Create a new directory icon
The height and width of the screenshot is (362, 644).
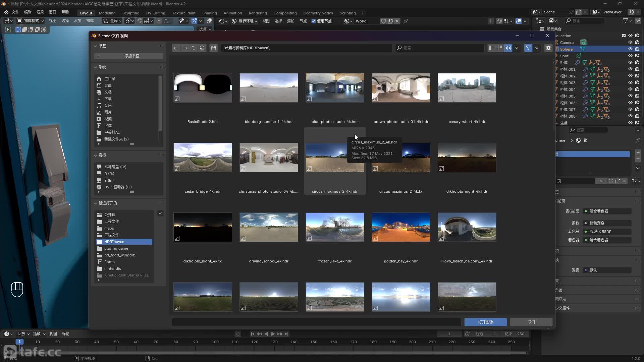[x=214, y=48]
